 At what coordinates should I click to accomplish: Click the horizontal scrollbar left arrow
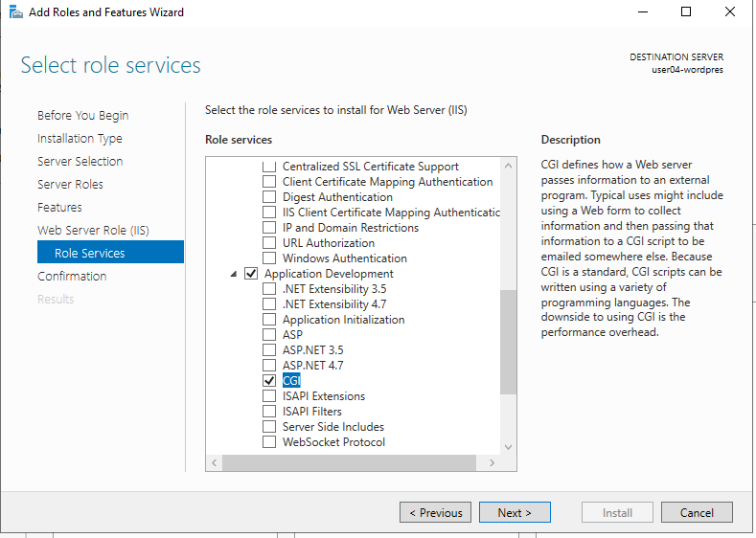pyautogui.click(x=214, y=463)
